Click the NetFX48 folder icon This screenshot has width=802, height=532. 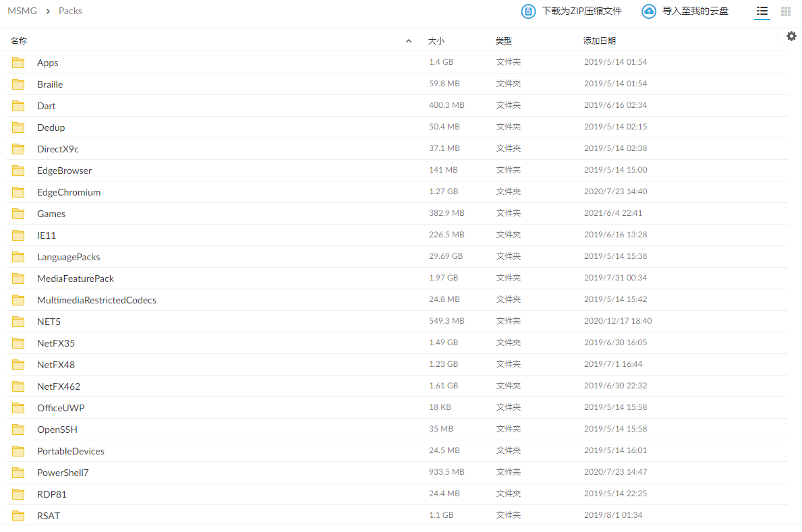[x=18, y=365]
